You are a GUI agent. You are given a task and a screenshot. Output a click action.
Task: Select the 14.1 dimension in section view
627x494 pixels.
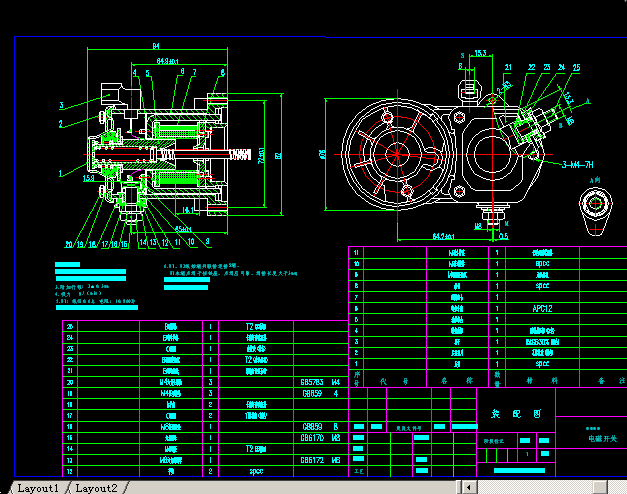point(188,210)
